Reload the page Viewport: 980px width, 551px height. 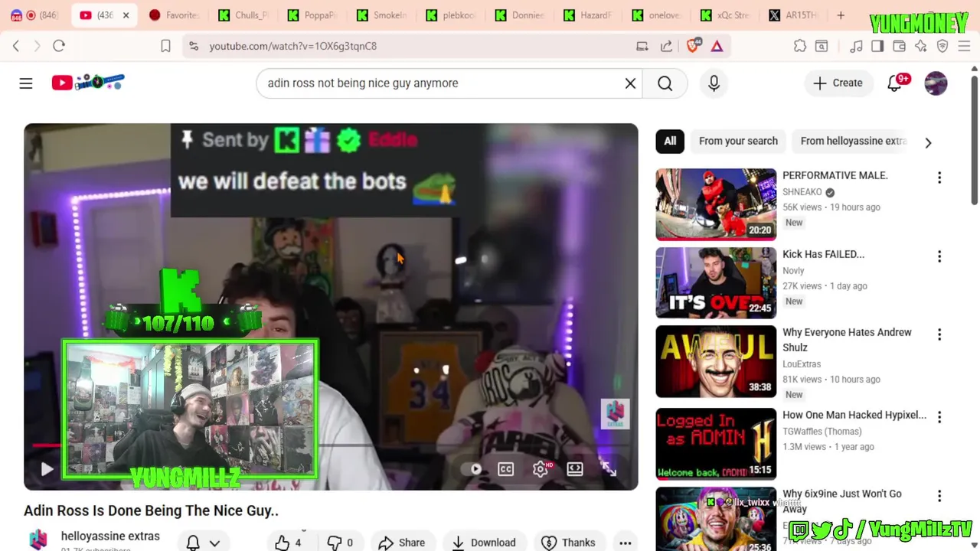point(59,46)
